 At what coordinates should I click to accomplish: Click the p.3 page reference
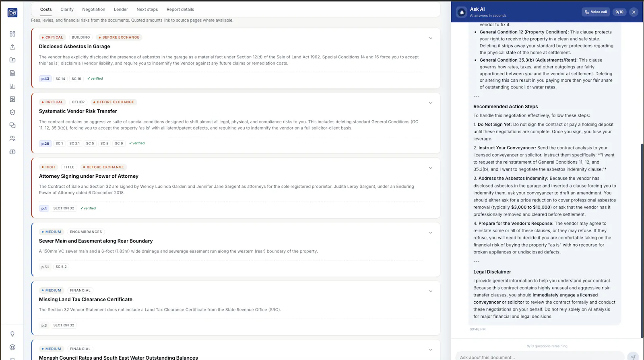[44, 325]
